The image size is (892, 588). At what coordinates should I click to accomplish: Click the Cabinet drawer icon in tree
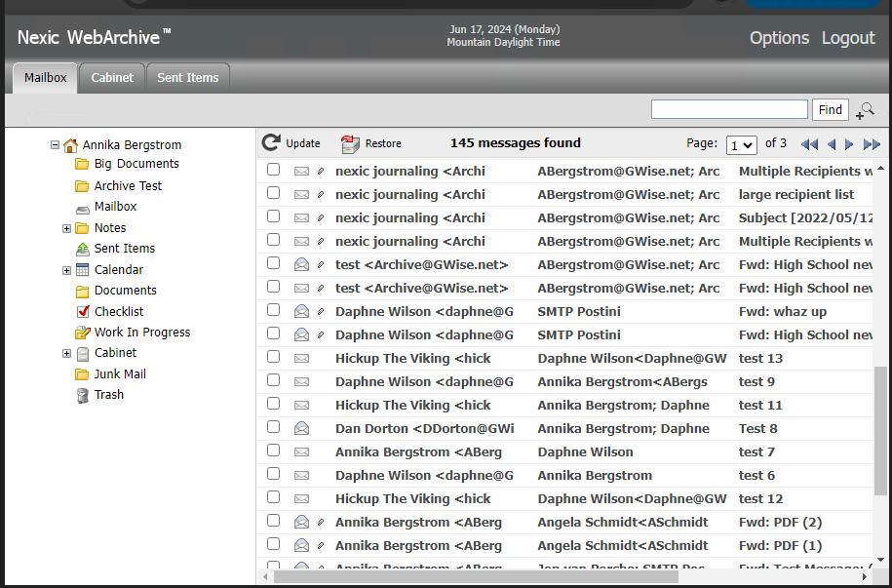(x=83, y=354)
